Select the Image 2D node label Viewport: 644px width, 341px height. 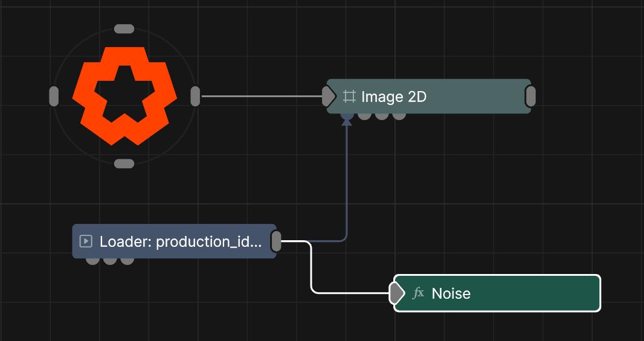click(x=394, y=97)
